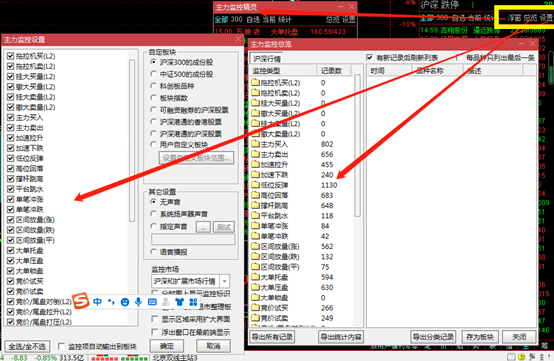Viewport: 554px width, 361px height.
Task: Toggle the 有新记录后刷新列表 checkbox
Action: (x=370, y=57)
